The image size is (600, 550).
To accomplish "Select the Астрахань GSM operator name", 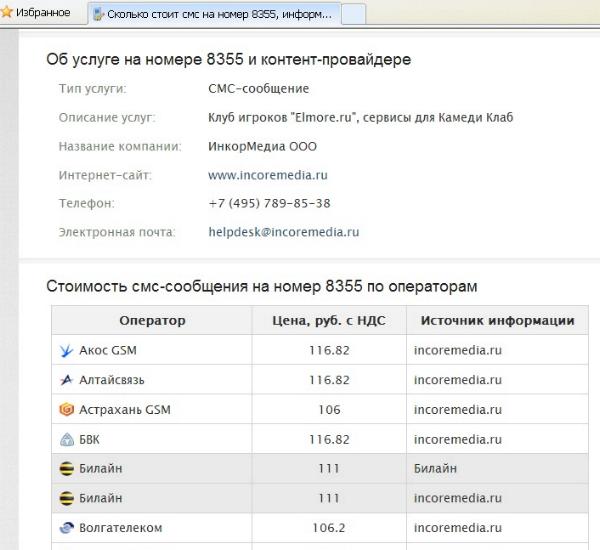I will click(x=125, y=410).
